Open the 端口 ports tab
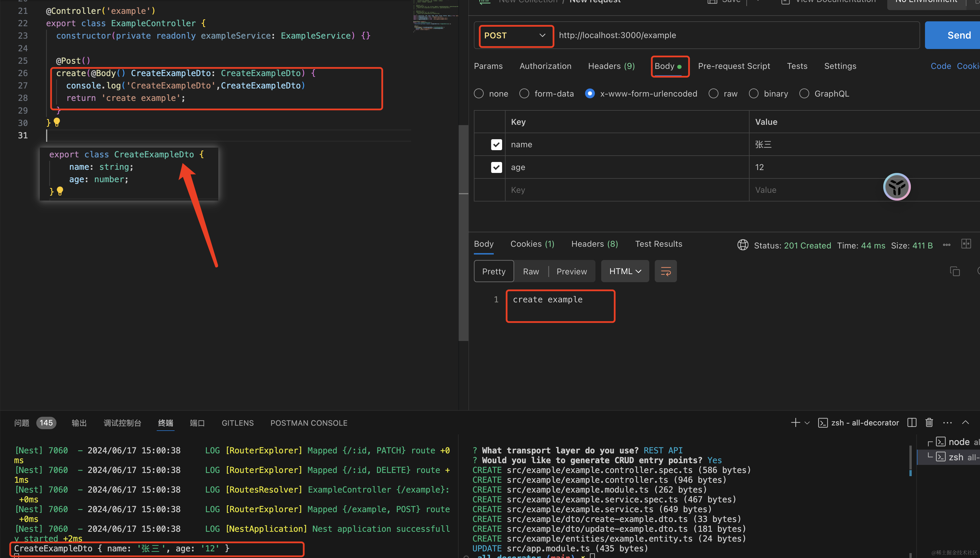This screenshot has width=980, height=558. click(x=197, y=423)
